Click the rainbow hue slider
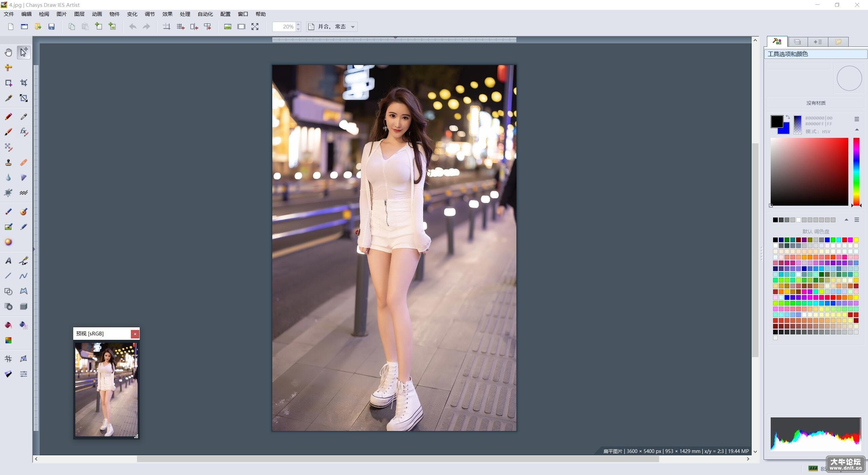The width and height of the screenshot is (868, 475). click(856, 171)
